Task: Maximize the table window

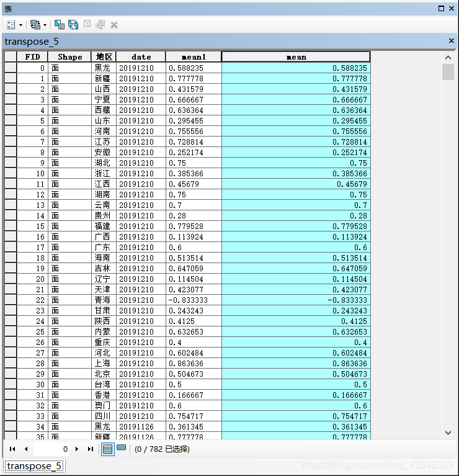Action: coord(442,9)
